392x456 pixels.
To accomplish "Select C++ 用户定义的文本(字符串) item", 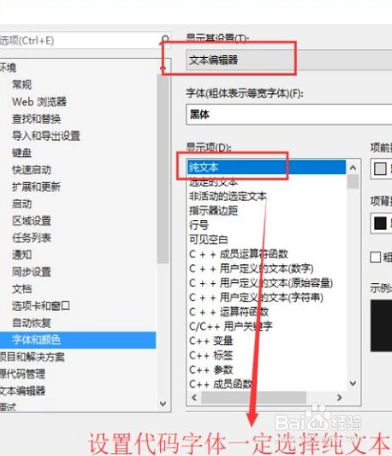I will point(256,297).
